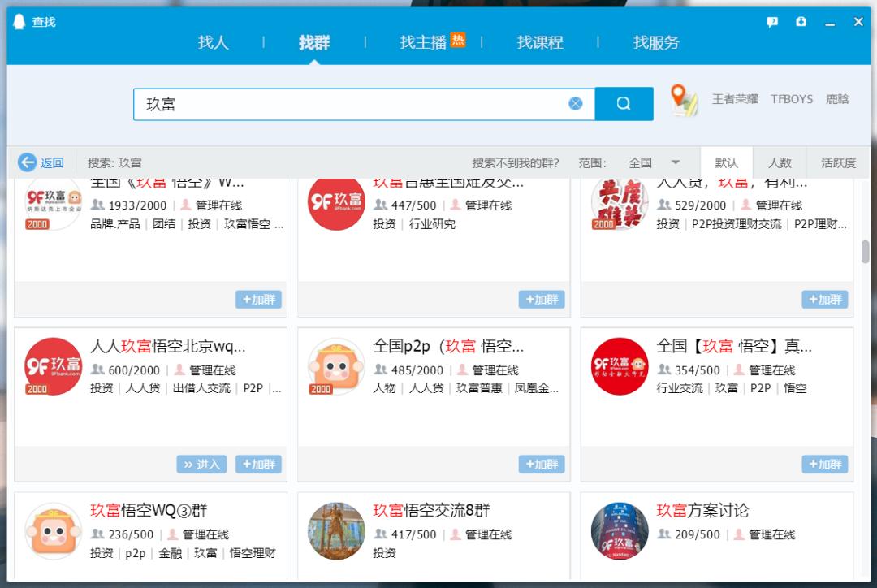Image resolution: width=877 pixels, height=588 pixels.
Task: Click 加群 on the 玖富方案讨论 group
Action: tap(825, 585)
